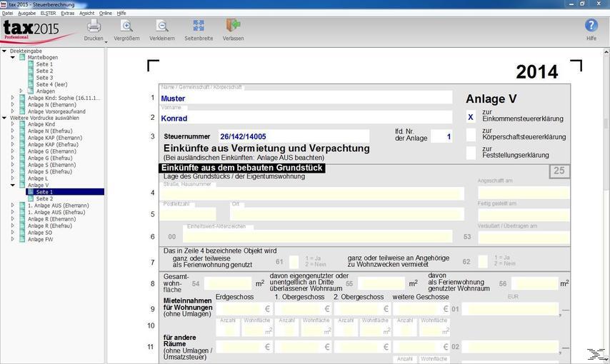Fit the form with the Seitenbreite icon
The width and height of the screenshot is (610, 364).
[x=199, y=26]
